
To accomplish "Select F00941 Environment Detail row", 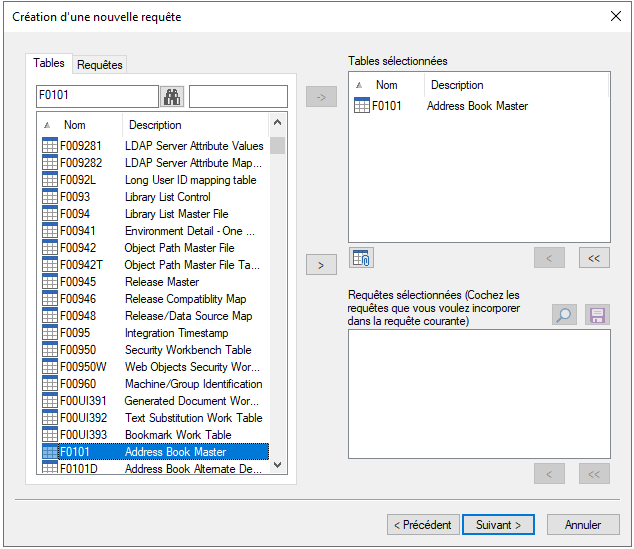I will pyautogui.click(x=155, y=230).
